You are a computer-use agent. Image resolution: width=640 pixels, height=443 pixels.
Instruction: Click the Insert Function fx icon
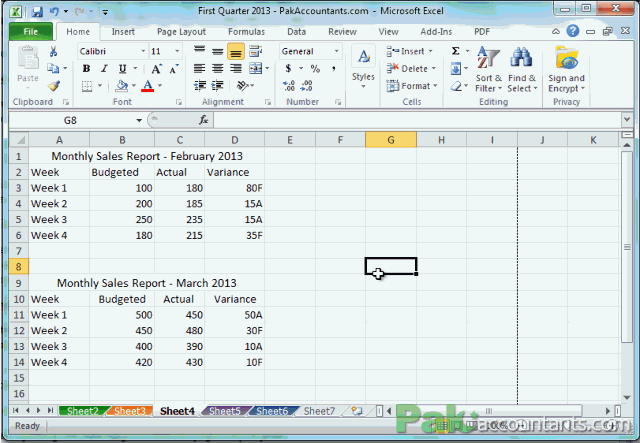pos(203,120)
